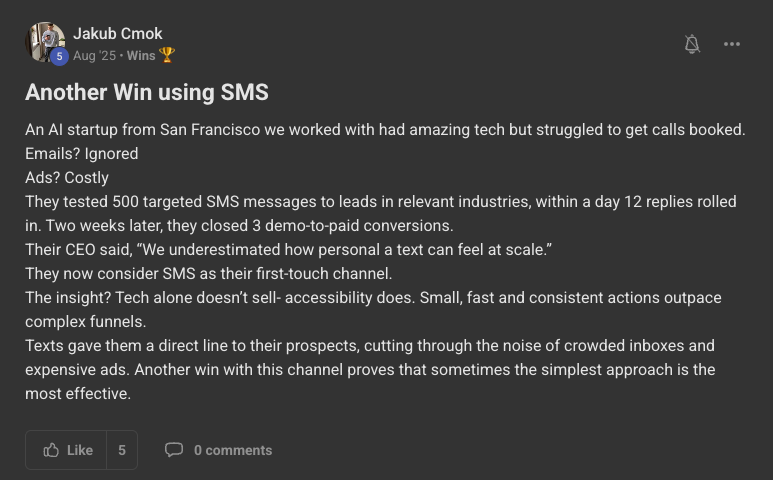Click the Aug '25 post timestamp

(x=94, y=55)
